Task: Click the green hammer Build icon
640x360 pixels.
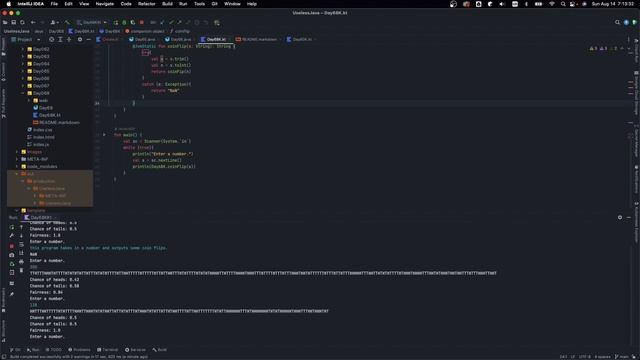Action: (x=67, y=22)
